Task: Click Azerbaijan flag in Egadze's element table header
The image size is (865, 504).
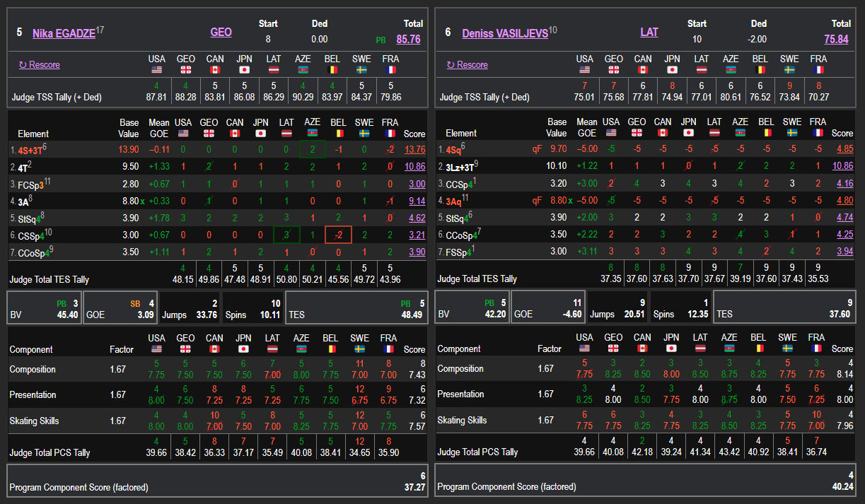Action: tap(312, 134)
